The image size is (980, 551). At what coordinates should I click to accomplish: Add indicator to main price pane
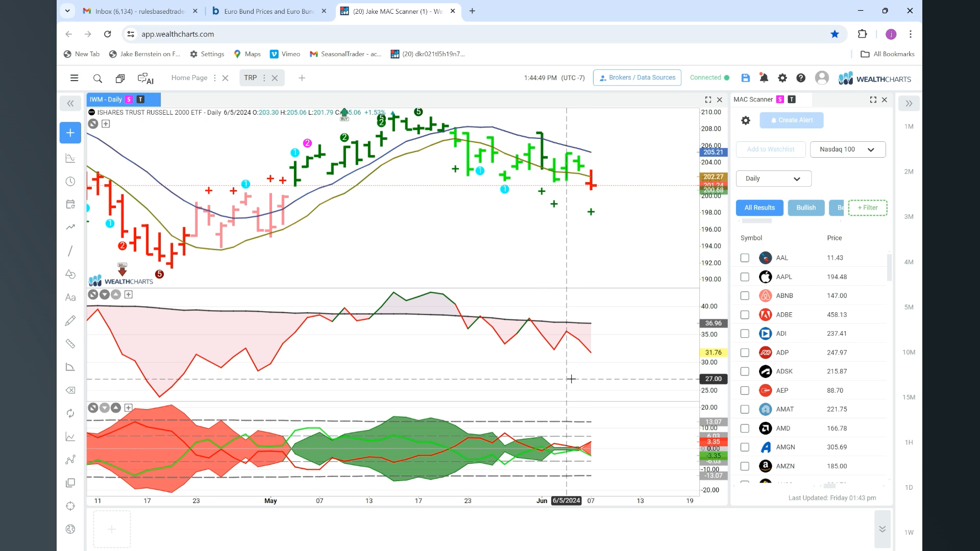pos(106,123)
